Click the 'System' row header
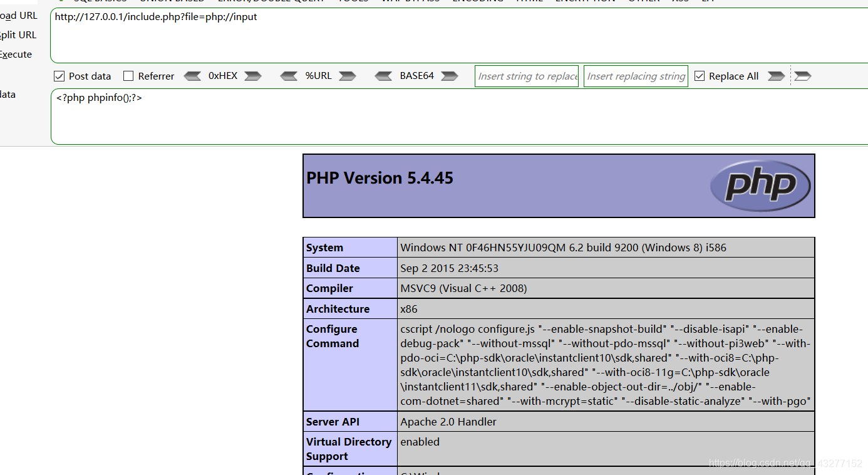 pos(350,248)
